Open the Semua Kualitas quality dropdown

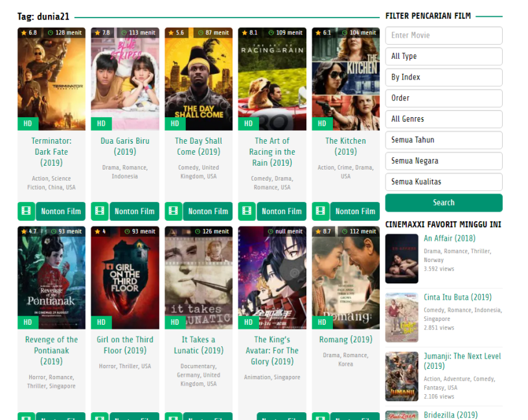point(444,182)
